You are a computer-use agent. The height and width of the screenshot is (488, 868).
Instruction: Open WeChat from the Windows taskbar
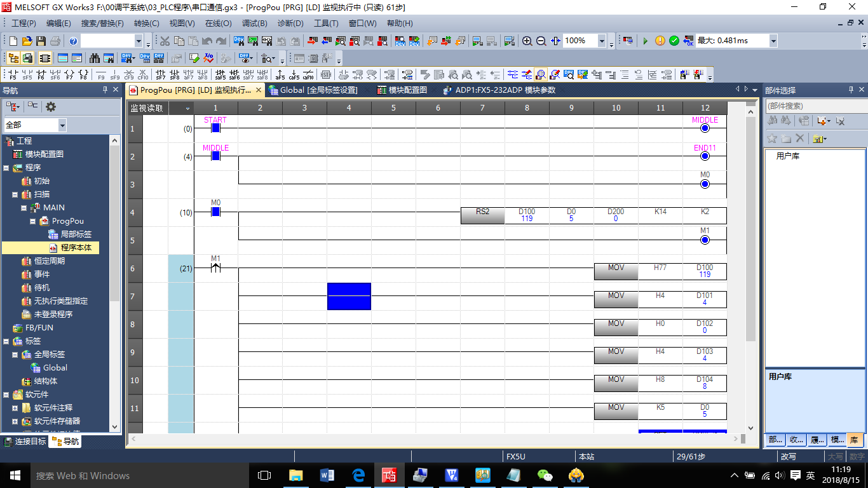coord(545,475)
